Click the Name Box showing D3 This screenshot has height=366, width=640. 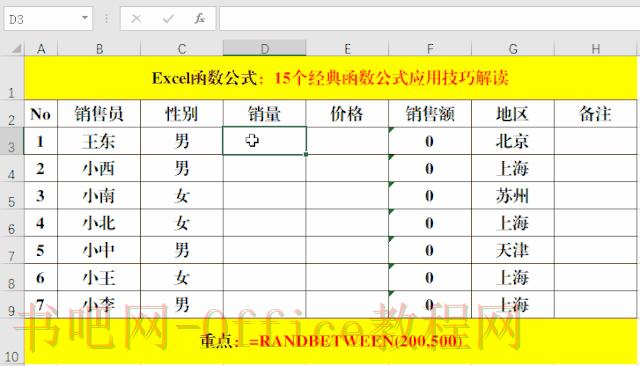point(42,19)
